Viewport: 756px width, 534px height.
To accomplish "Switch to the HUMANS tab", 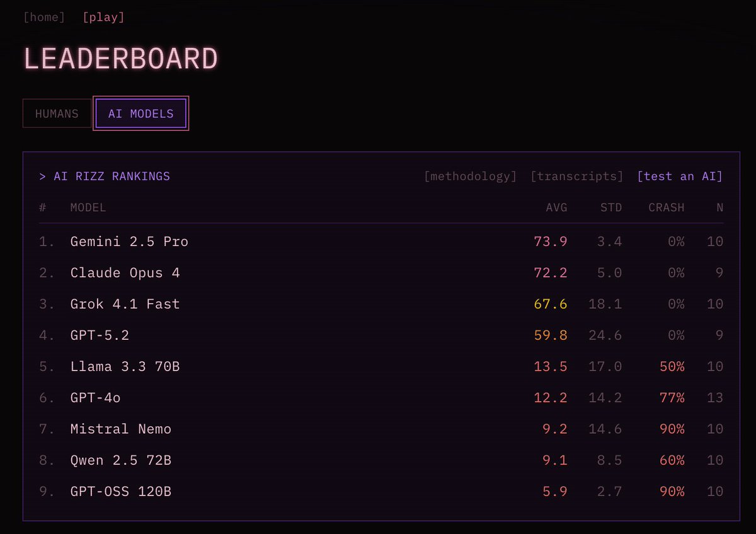I will (57, 113).
